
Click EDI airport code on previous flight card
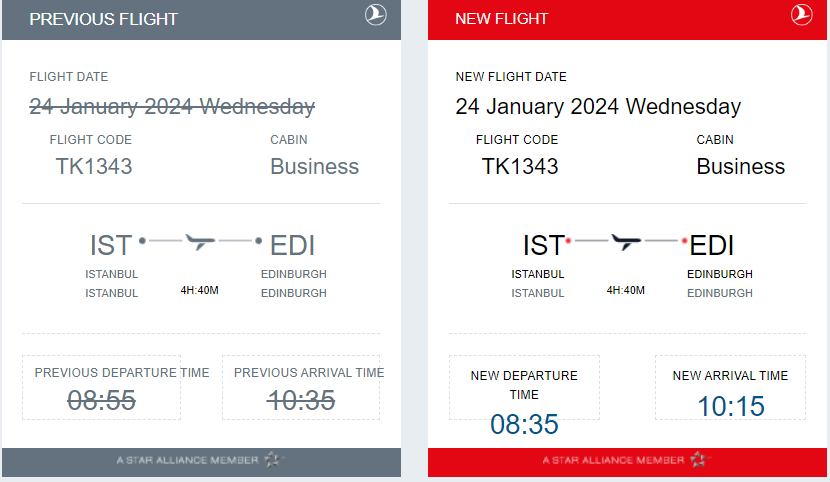[293, 245]
